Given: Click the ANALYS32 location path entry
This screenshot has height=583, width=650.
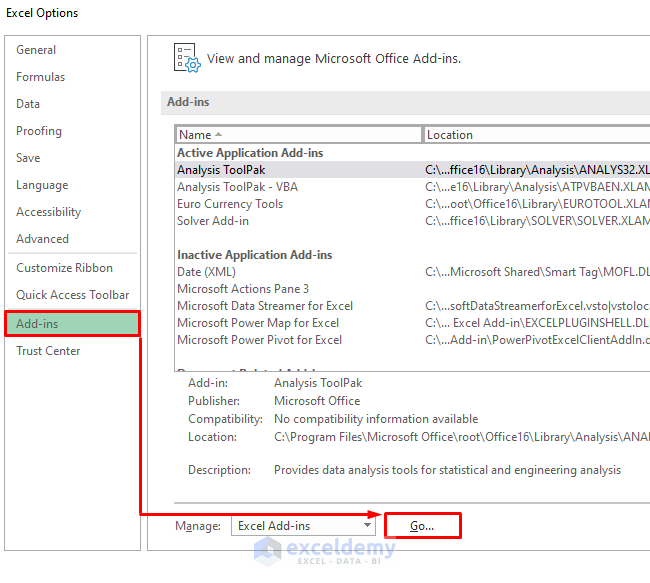Looking at the screenshot, I should coord(537,170).
